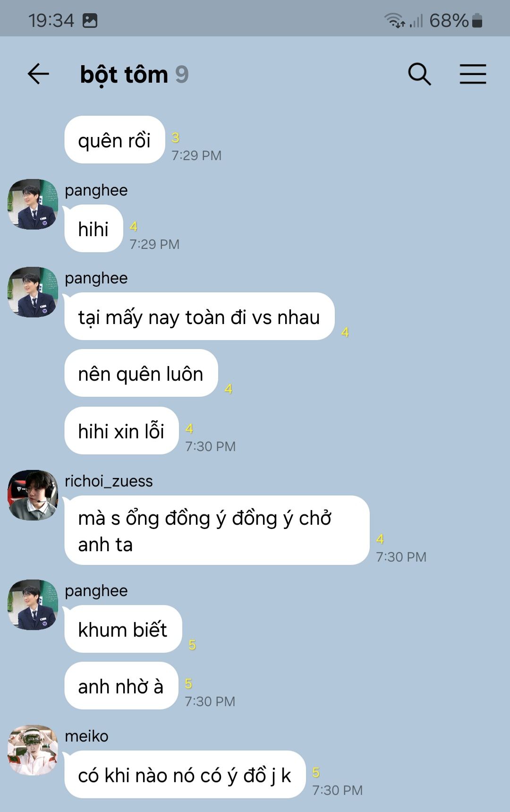The height and width of the screenshot is (812, 510).
Task: Open the hamburger menu icon
Action: pyautogui.click(x=473, y=74)
